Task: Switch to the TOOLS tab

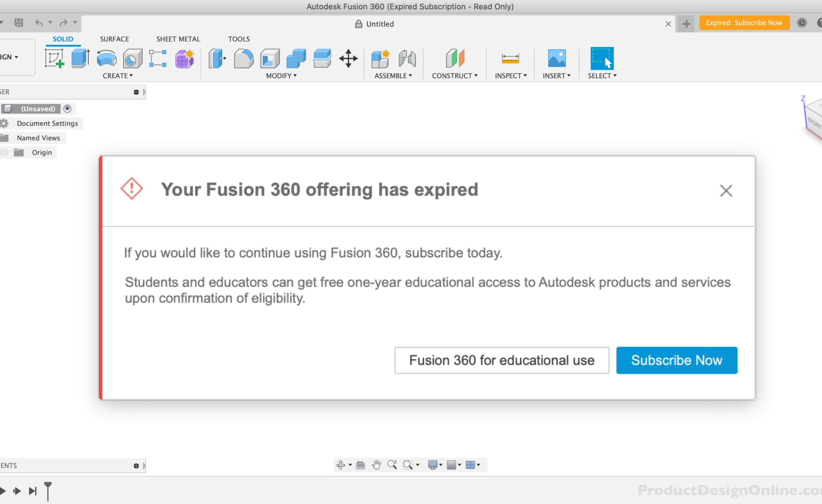Action: coord(239,39)
